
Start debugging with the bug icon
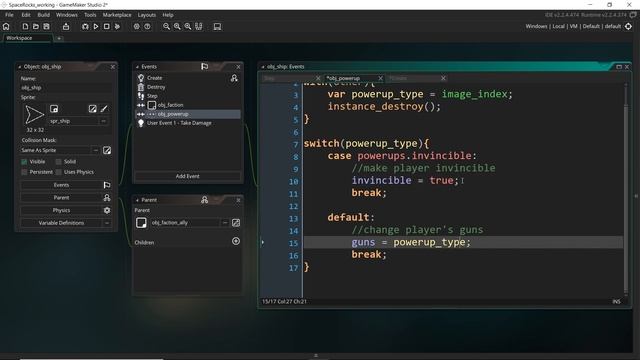click(x=85, y=27)
